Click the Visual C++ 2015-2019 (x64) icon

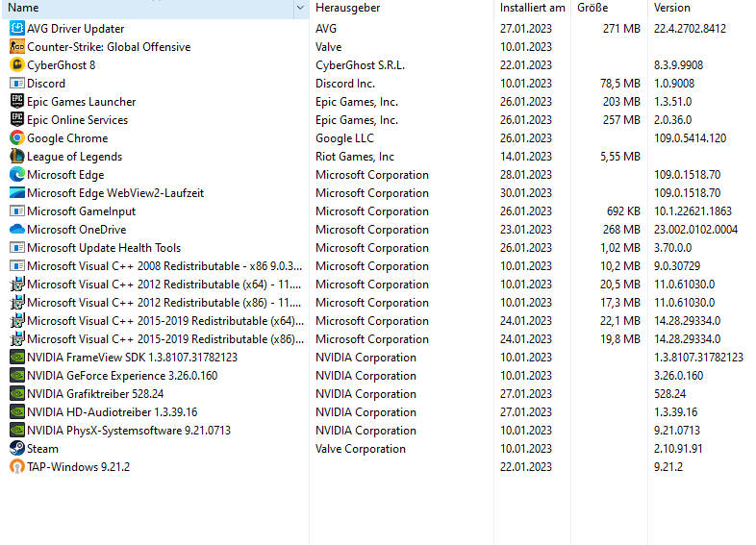point(17,321)
